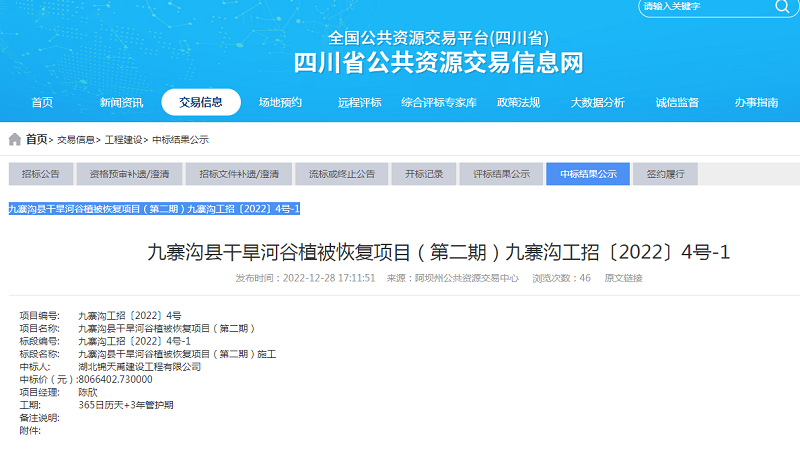800x452 pixels.
Task: Select the 评标结果公示 tab
Action: 502,174
